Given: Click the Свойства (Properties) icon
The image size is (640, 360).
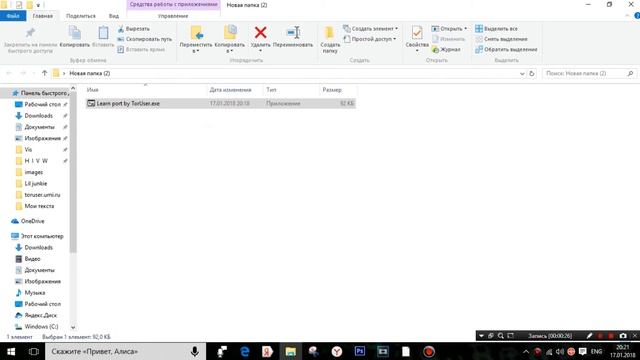Looking at the screenshot, I should click(x=417, y=33).
